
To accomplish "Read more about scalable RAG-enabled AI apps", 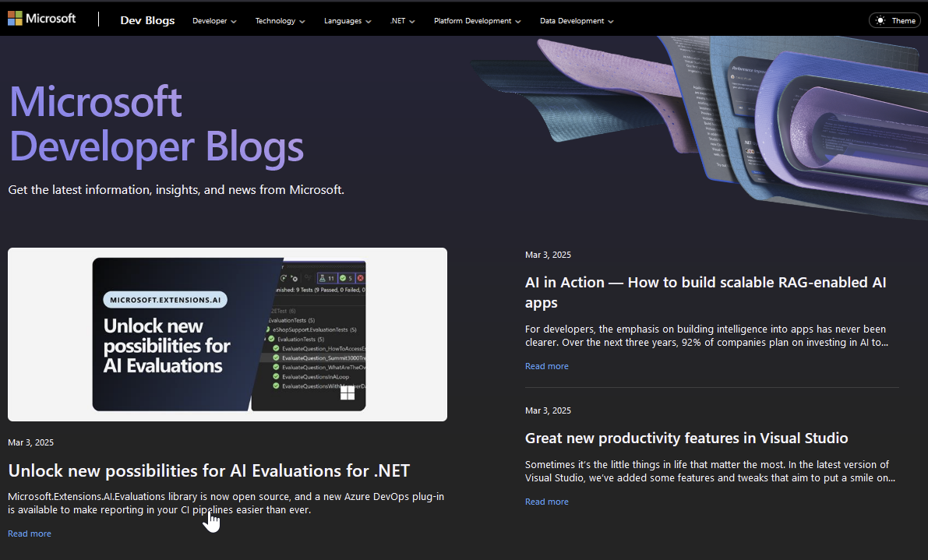I will pos(547,366).
